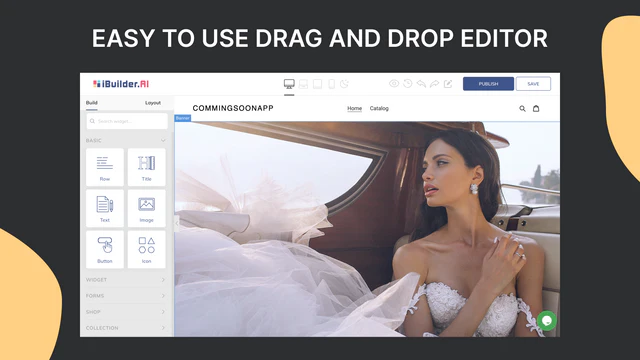This screenshot has width=640, height=360.
Task: Switch to mobile phone preview mode
Action: (331, 84)
